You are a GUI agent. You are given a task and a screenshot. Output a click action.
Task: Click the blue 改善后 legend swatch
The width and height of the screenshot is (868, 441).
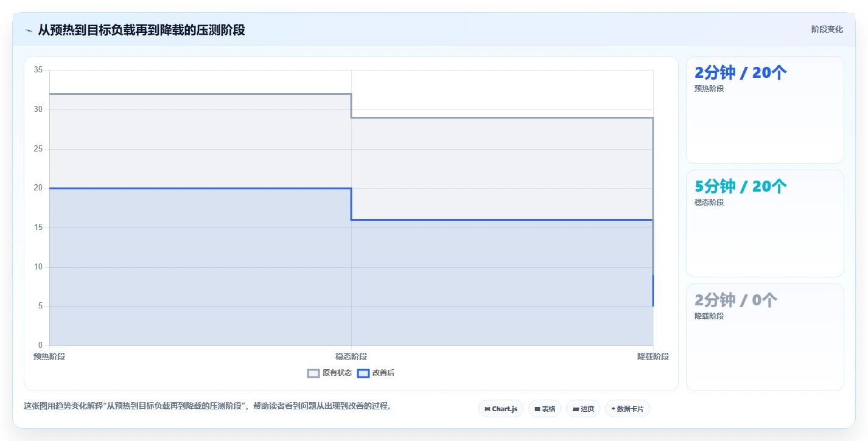(x=363, y=373)
